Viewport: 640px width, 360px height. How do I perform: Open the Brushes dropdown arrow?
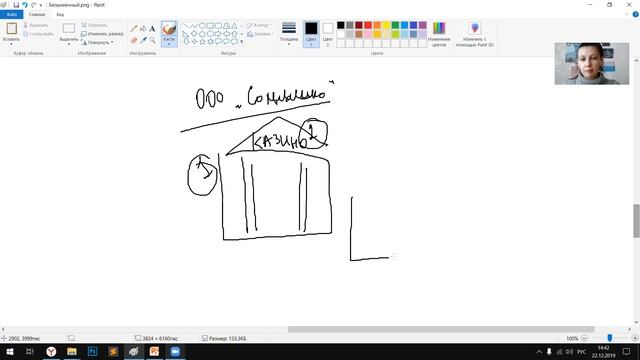[x=169, y=44]
